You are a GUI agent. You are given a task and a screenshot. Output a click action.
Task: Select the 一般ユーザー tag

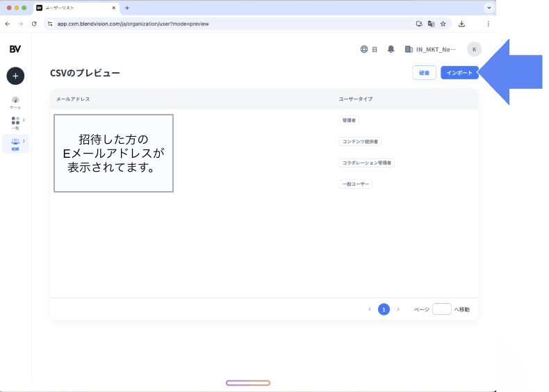pyautogui.click(x=355, y=184)
